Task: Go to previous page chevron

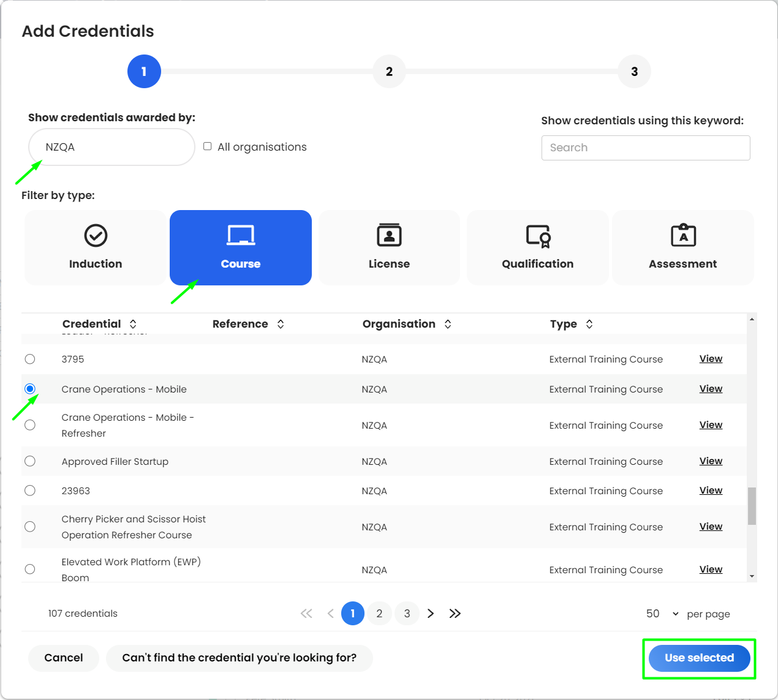Action: (331, 614)
